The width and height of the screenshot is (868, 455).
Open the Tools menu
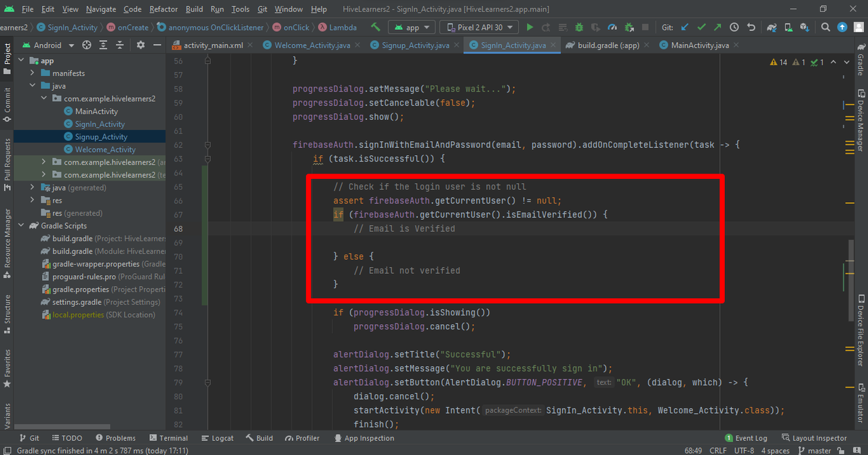pyautogui.click(x=240, y=9)
